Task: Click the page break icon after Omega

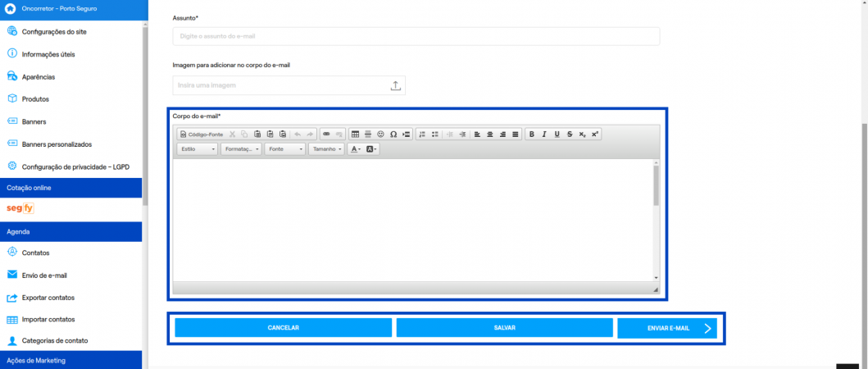Action: (x=407, y=134)
